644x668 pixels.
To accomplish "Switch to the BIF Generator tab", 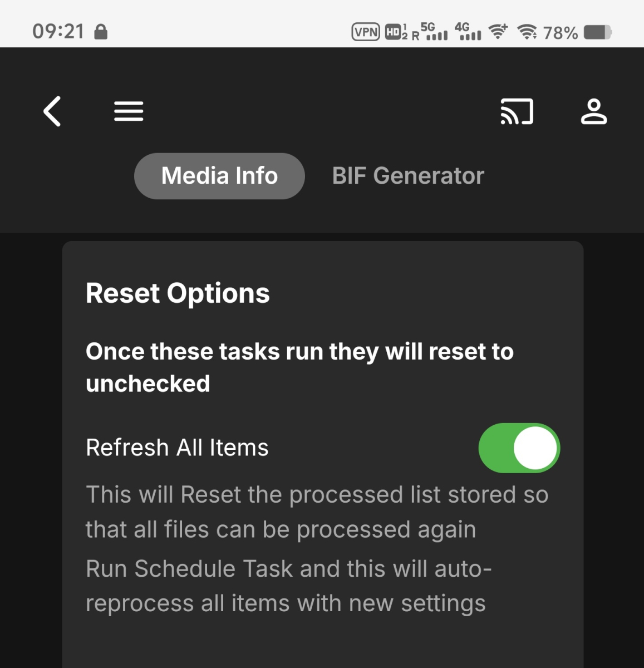I will click(408, 175).
